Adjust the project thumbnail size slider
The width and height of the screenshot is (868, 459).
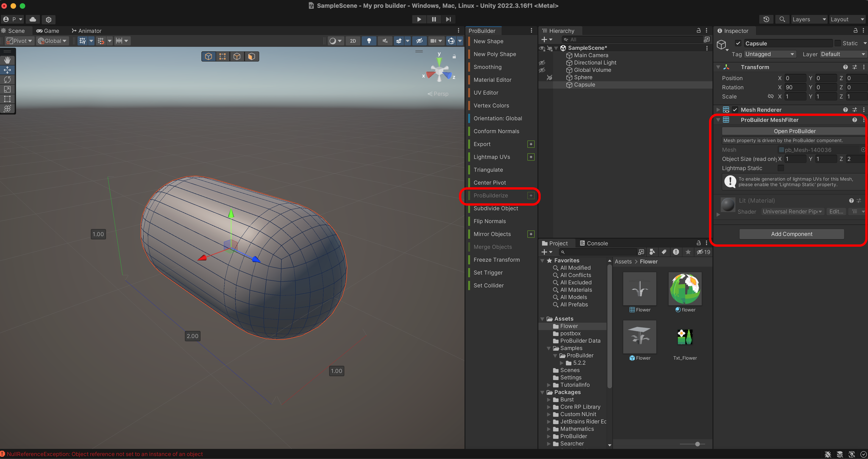pyautogui.click(x=697, y=444)
